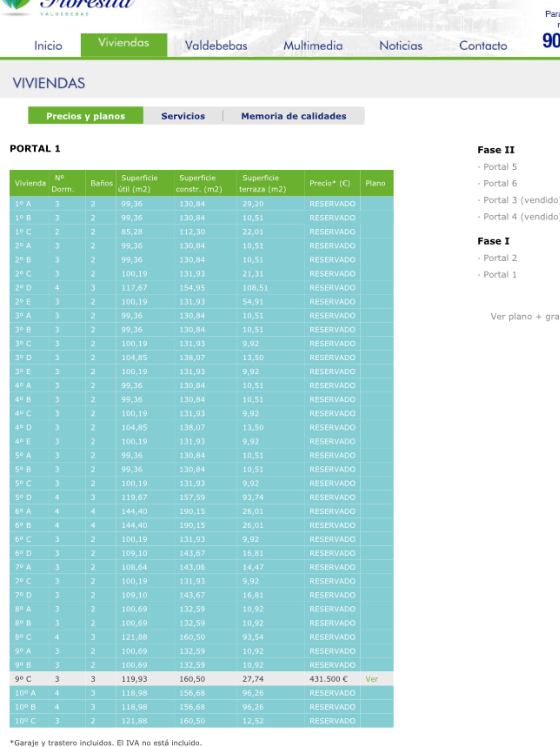This screenshot has width=560, height=747.
Task: Go to the Valdebebas page
Action: (x=216, y=46)
